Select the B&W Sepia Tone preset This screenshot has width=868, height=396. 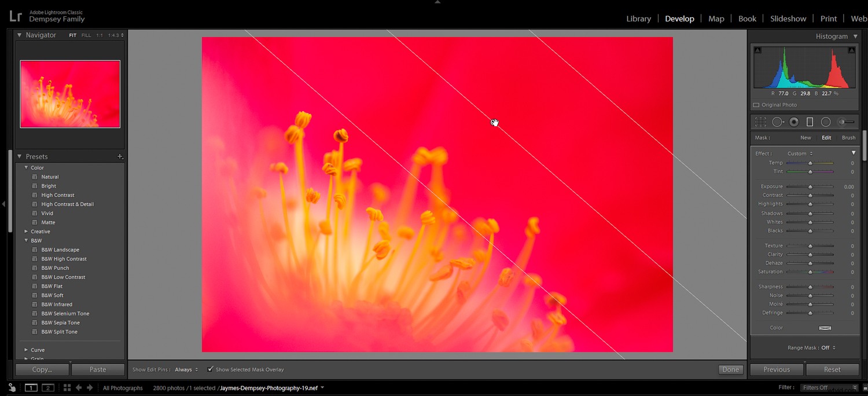pos(60,322)
